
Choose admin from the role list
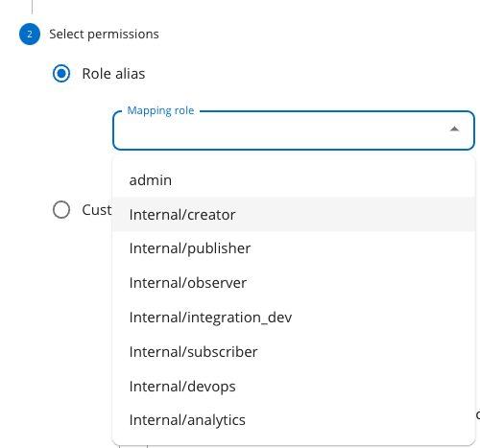pyautogui.click(x=294, y=180)
